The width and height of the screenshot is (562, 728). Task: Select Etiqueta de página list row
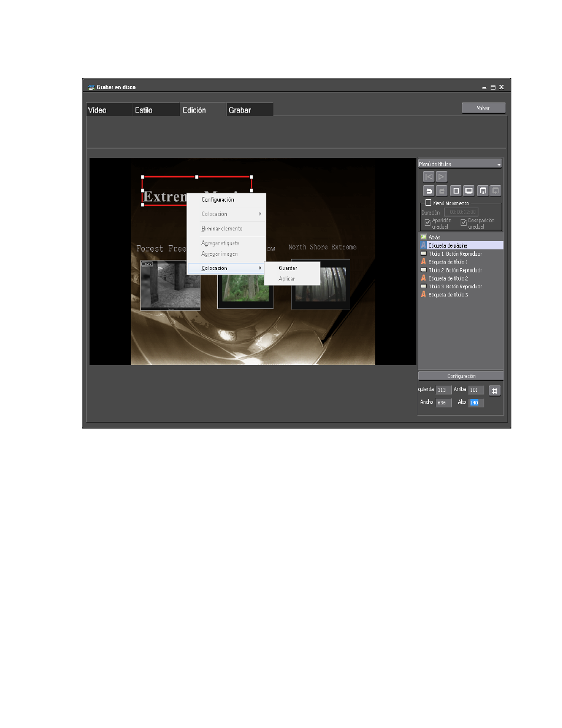461,245
